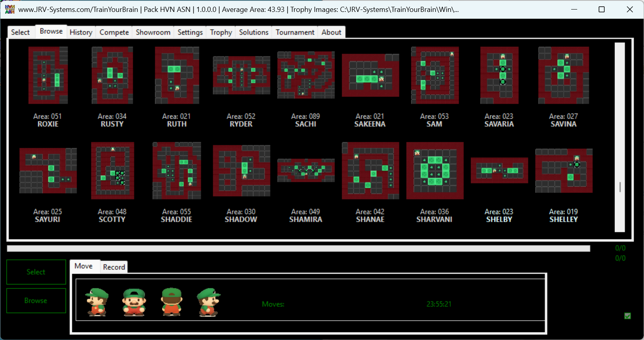Open the About tab
The image size is (644, 340).
coord(331,32)
